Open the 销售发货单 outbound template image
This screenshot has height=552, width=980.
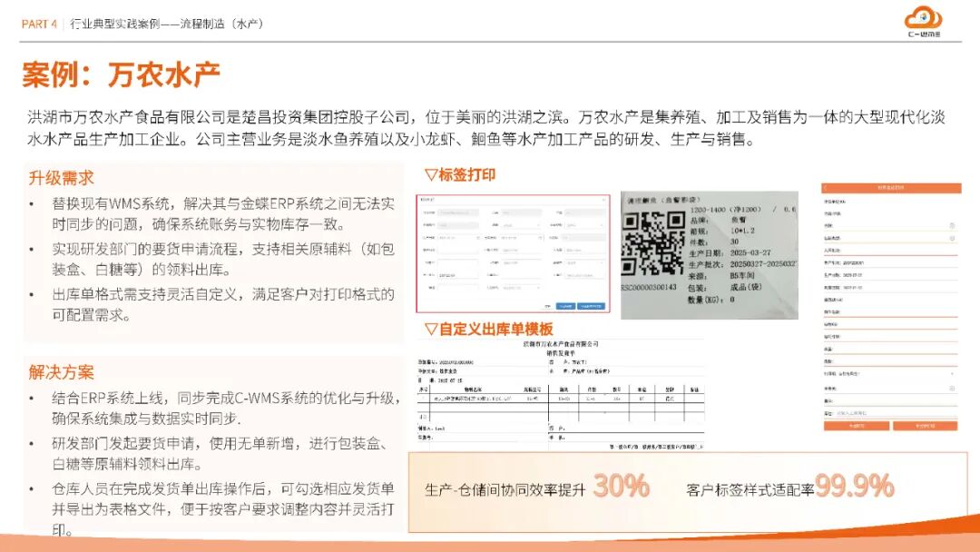point(561,395)
